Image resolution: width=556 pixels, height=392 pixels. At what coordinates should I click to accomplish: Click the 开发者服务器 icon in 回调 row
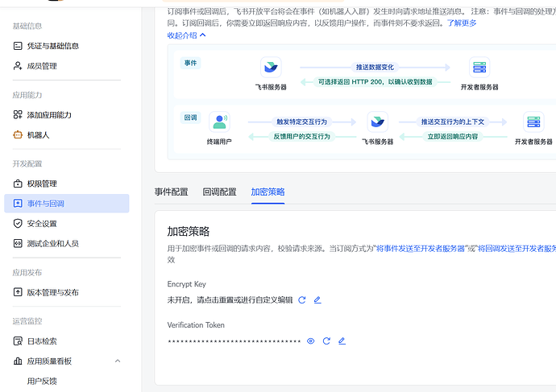coord(533,122)
